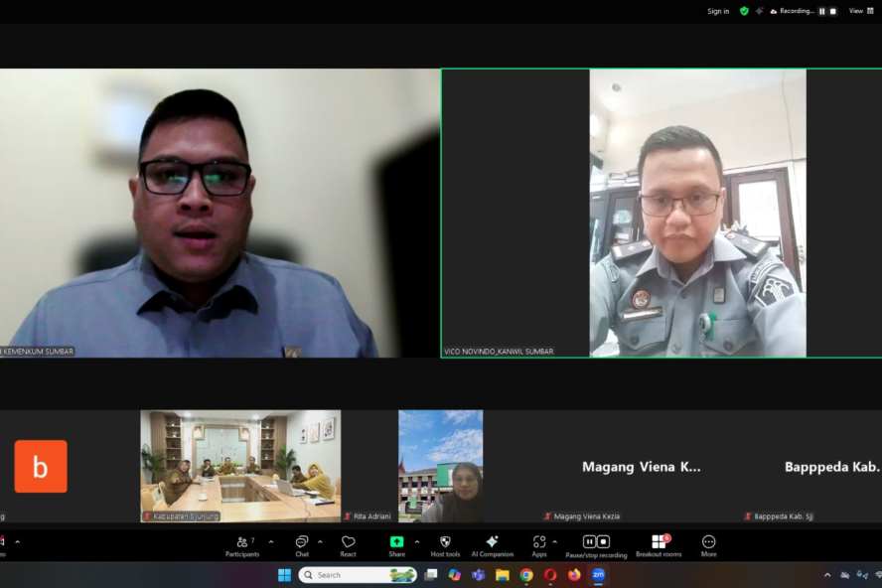Expand the Chat options arrow

coord(320,542)
